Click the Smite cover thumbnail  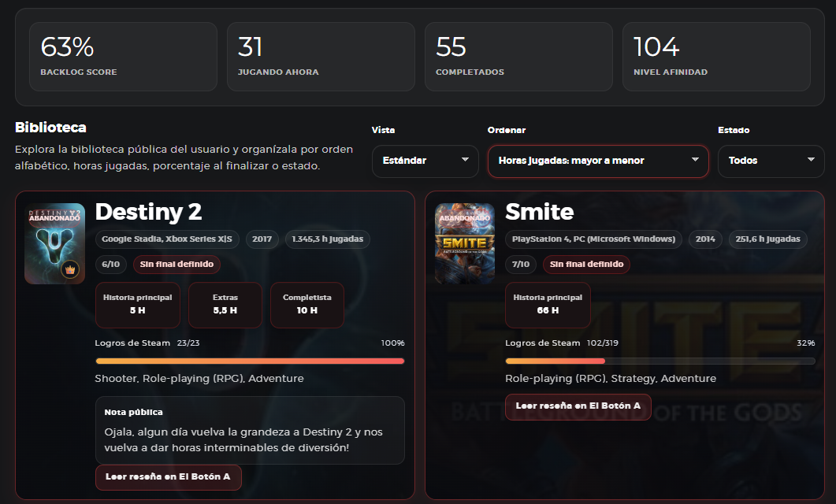pos(465,243)
